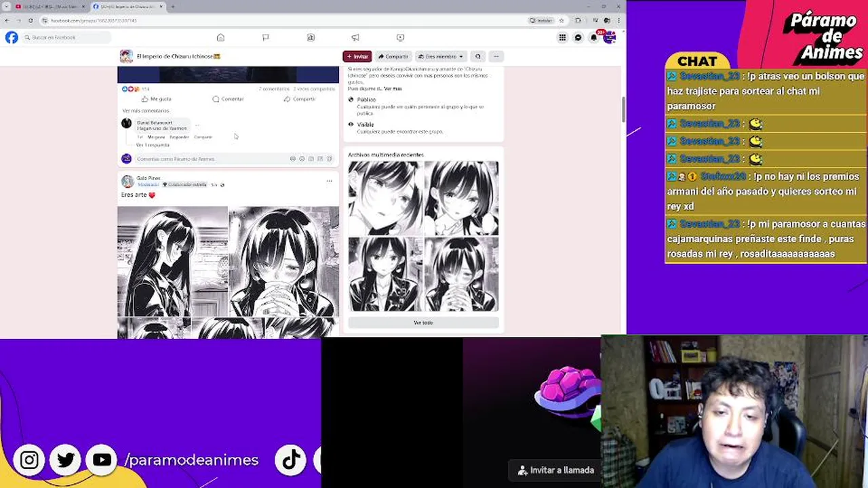Click the Invitar a llamada button

point(555,470)
